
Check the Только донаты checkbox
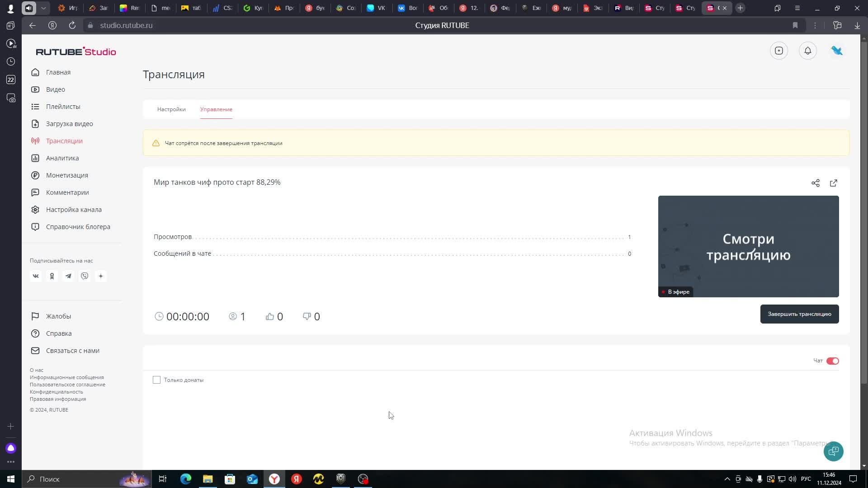pos(156,380)
